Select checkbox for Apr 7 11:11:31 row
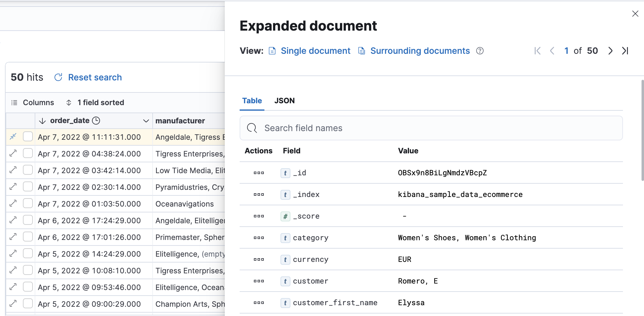Screen dimensions: 644x316 tap(28, 136)
